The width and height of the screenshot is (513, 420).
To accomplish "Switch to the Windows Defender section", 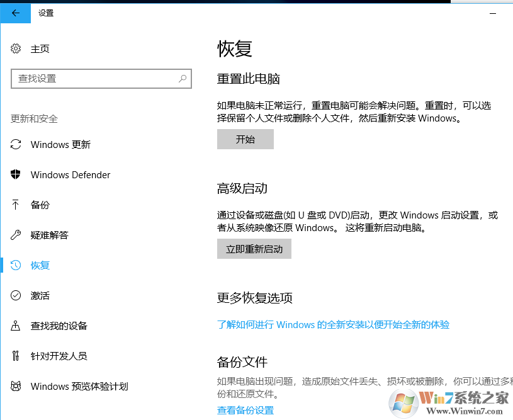I will pyautogui.click(x=70, y=174).
